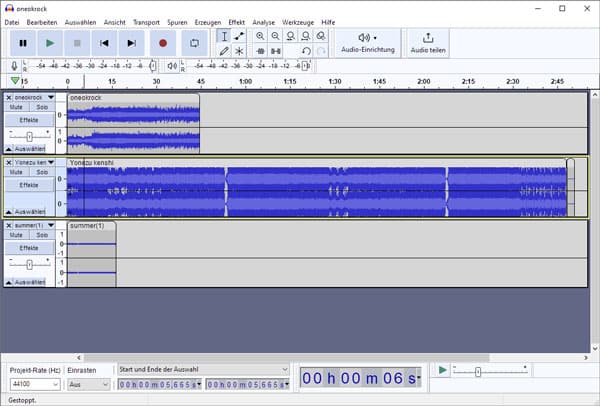Image resolution: width=600 pixels, height=406 pixels.
Task: Collapse the Yonezu ken track with arrow
Action: pyautogui.click(x=8, y=212)
